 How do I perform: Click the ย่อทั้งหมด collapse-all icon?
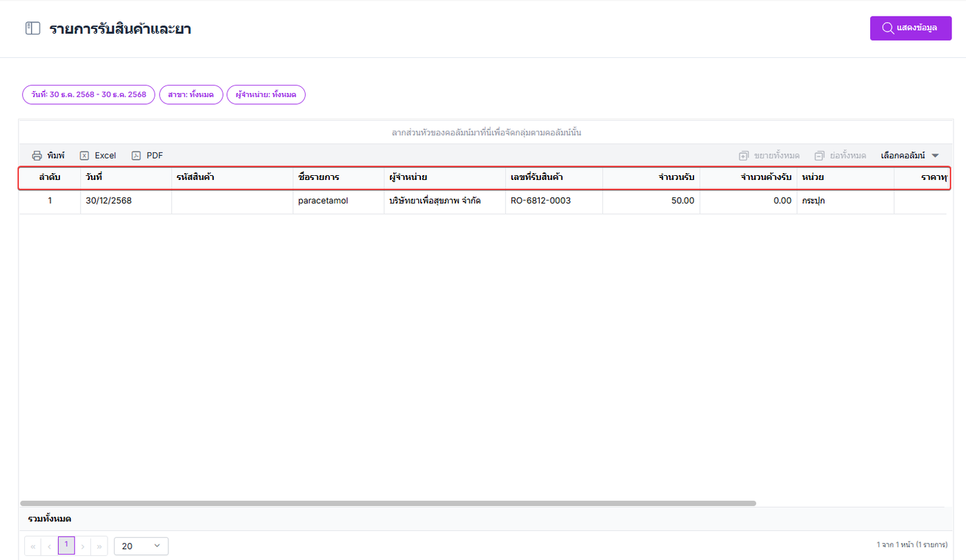[x=819, y=156]
